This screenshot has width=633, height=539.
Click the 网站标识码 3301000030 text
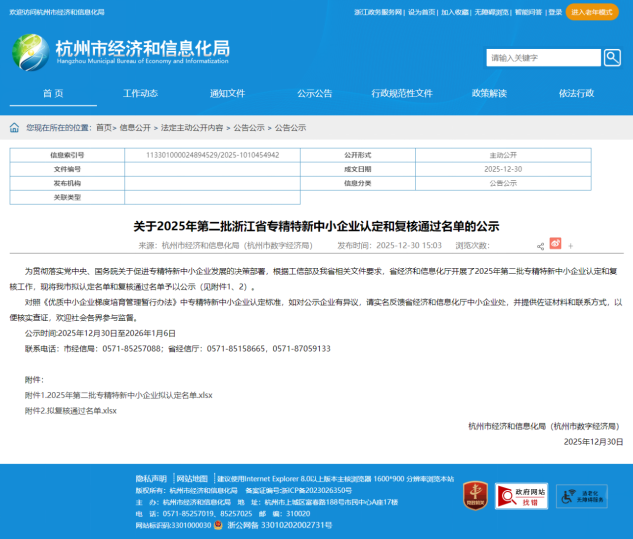(173, 525)
